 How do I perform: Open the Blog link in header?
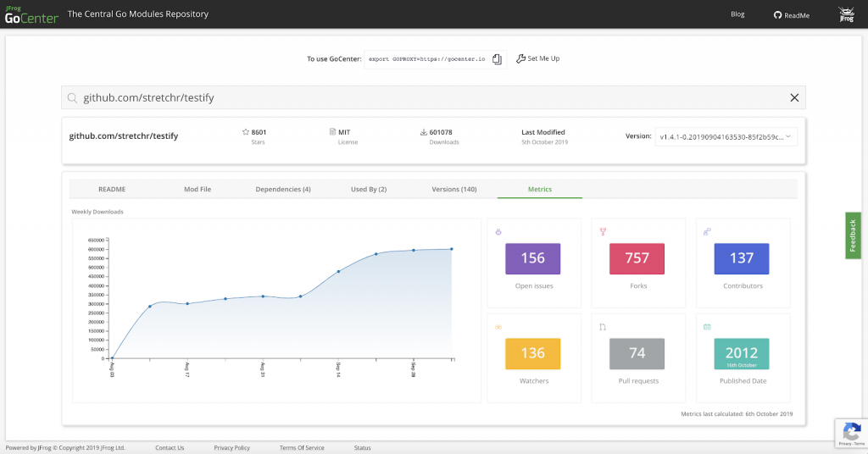coord(737,14)
